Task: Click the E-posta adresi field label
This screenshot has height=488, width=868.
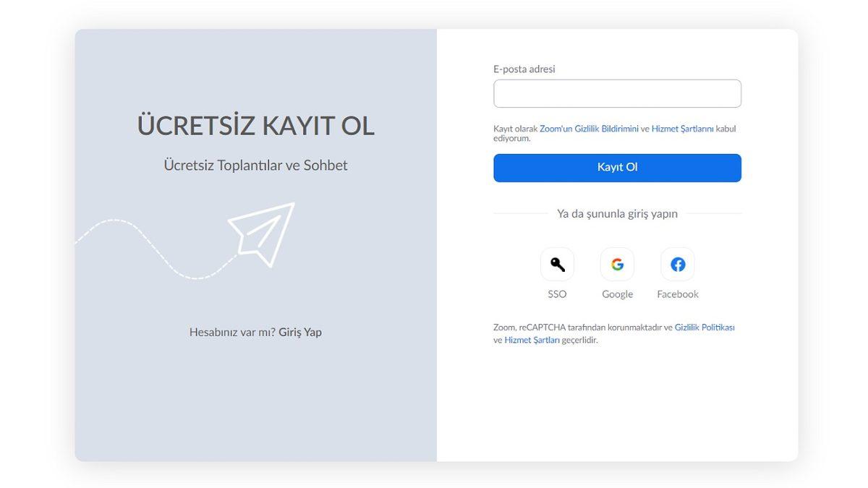Action: [x=524, y=68]
